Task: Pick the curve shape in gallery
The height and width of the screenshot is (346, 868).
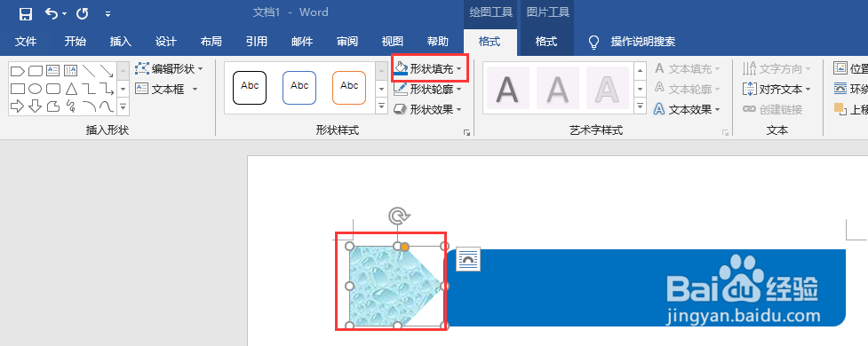Action: coord(107,106)
